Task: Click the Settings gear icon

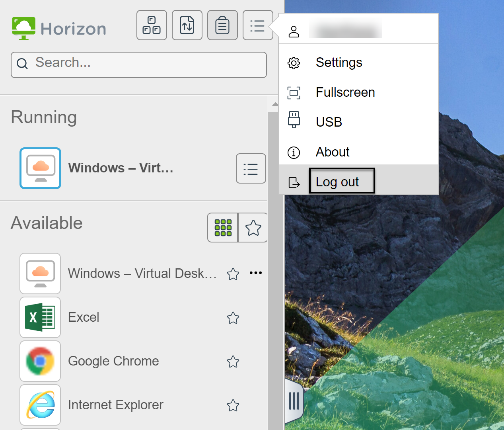Action: tap(294, 63)
